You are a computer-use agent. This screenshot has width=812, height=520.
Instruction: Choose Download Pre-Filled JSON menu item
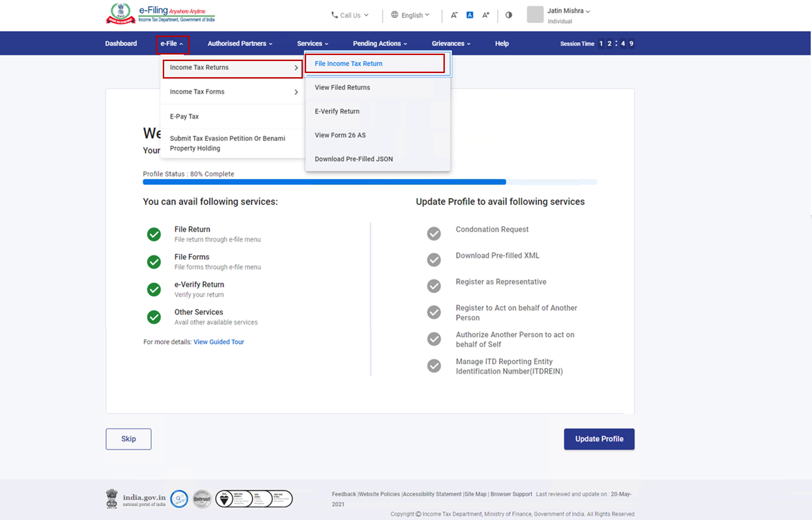(x=354, y=159)
